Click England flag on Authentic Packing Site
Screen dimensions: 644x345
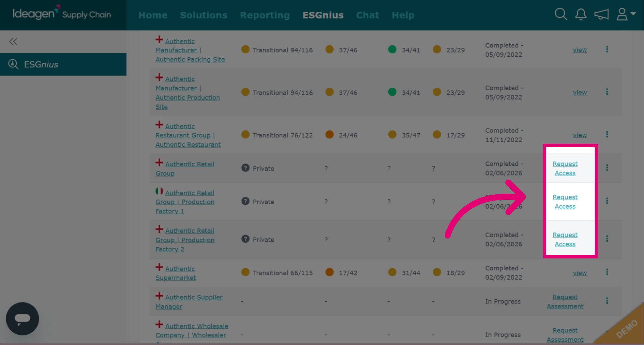[x=159, y=40]
